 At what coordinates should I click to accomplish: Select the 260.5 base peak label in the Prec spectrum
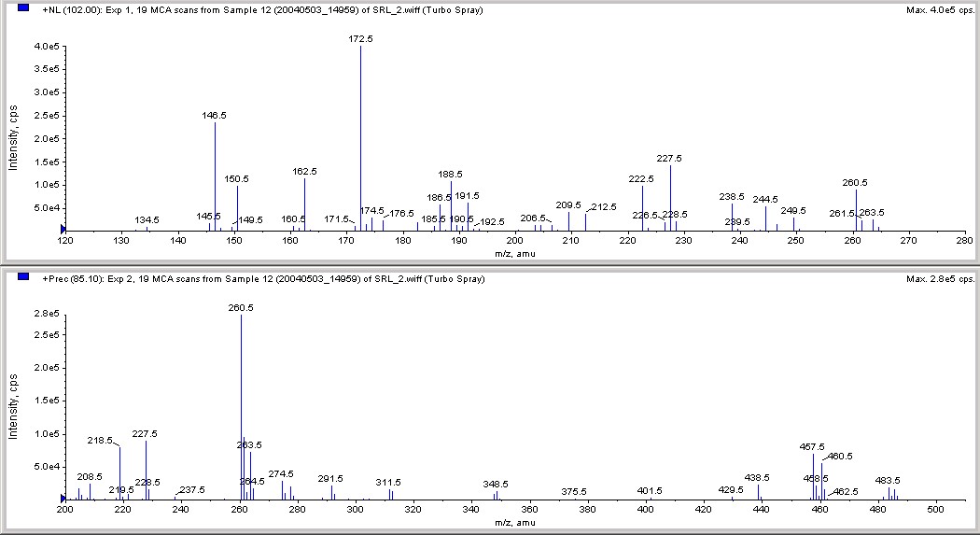coord(241,307)
